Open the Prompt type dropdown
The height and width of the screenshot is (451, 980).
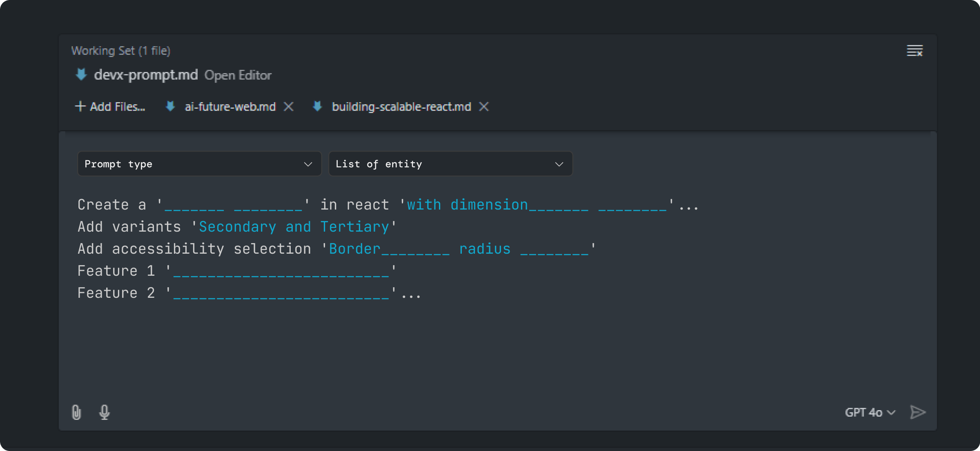click(x=199, y=164)
